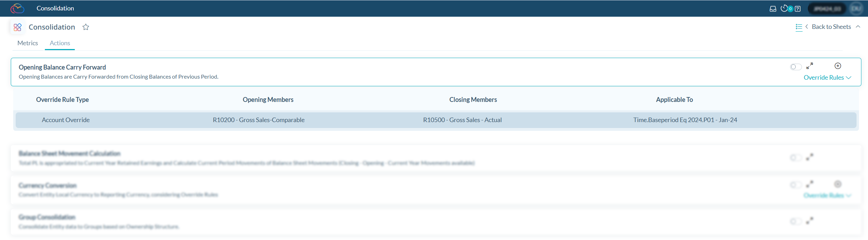The image size is (868, 240).
Task: Toggle the Currency Conversion switch
Action: click(x=796, y=185)
